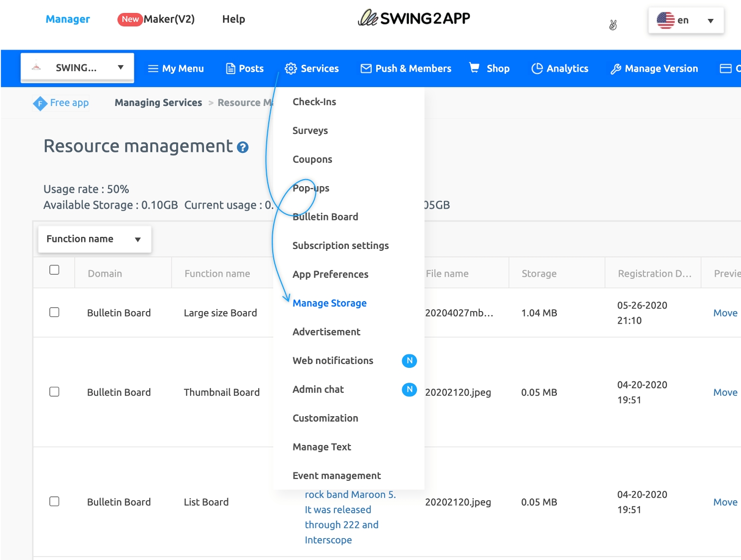The width and height of the screenshot is (741, 560).
Task: Click the N badge next to Web notifications
Action: click(x=409, y=361)
